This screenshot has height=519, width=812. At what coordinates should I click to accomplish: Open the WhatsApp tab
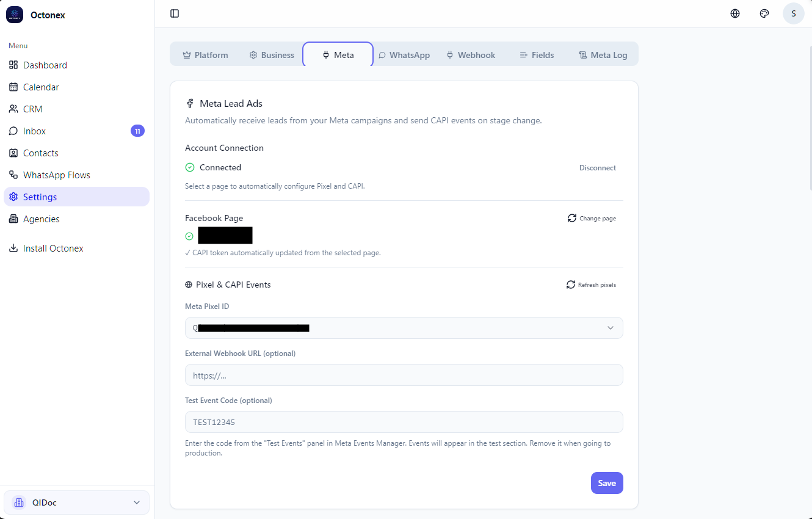point(404,55)
